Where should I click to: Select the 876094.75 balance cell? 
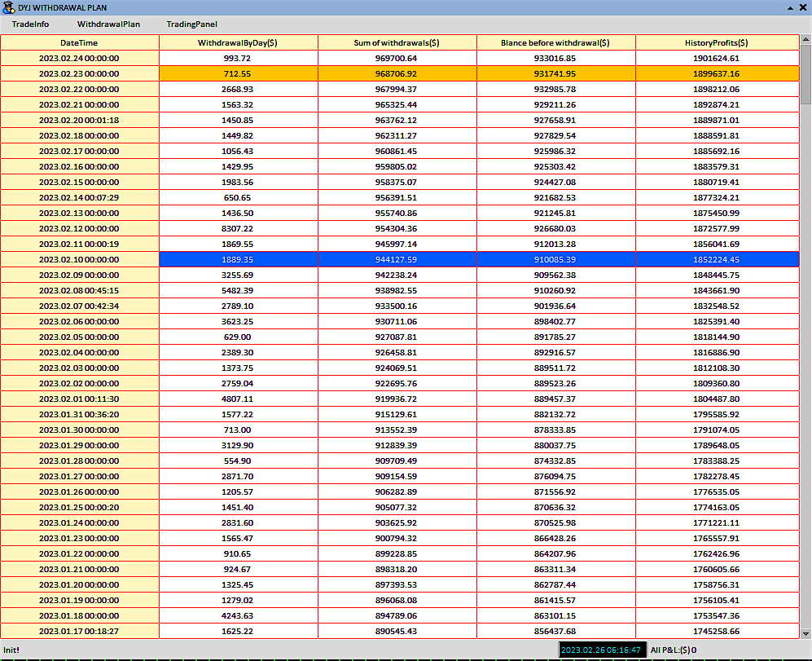tap(555, 477)
